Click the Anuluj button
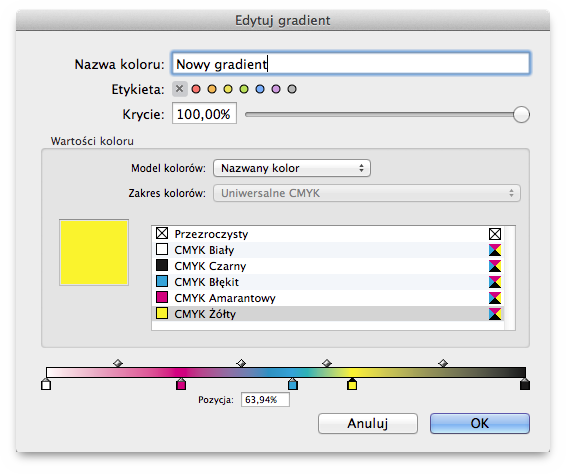566x474 pixels. [x=368, y=423]
